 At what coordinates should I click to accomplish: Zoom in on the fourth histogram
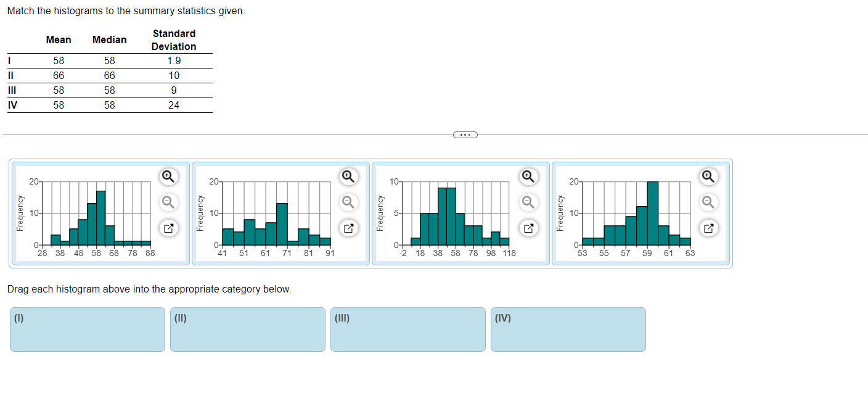click(708, 176)
